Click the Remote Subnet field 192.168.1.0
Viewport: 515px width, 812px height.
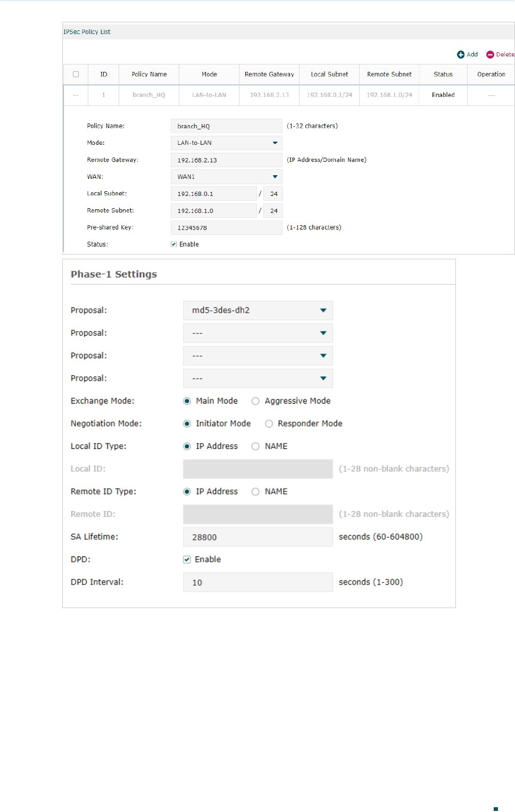tap(214, 211)
